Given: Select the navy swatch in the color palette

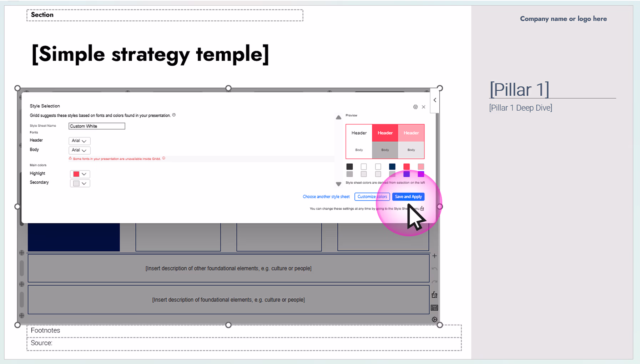Looking at the screenshot, I should [392, 167].
